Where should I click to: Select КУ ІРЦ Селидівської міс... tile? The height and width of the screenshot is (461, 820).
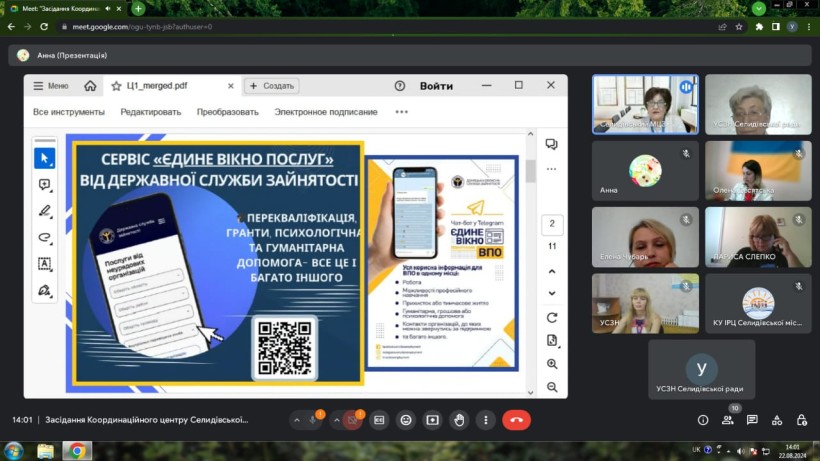click(x=758, y=304)
